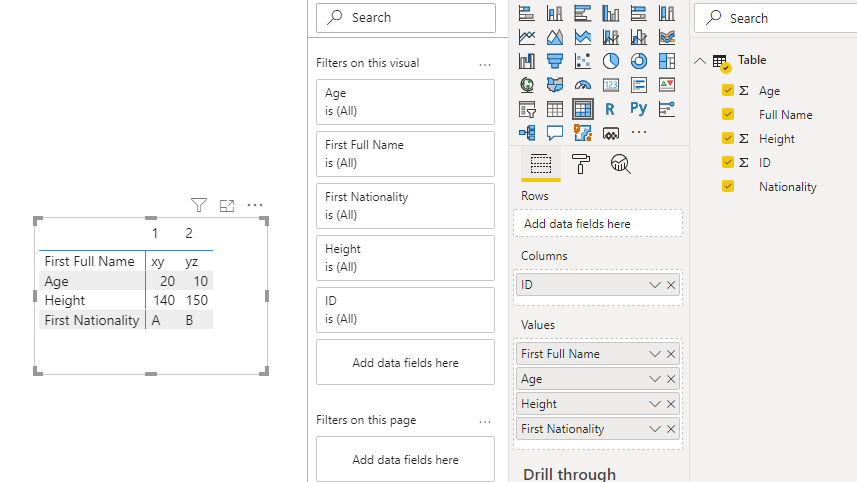The height and width of the screenshot is (482, 857).
Task: Select the Map globe visualization
Action: point(527,85)
